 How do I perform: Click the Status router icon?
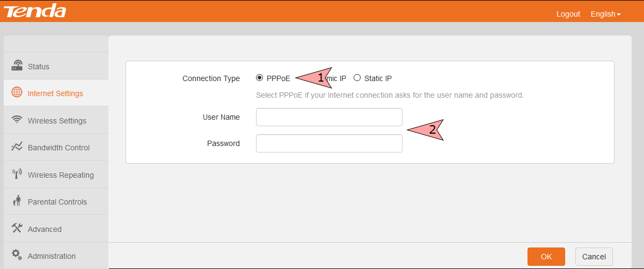17,66
